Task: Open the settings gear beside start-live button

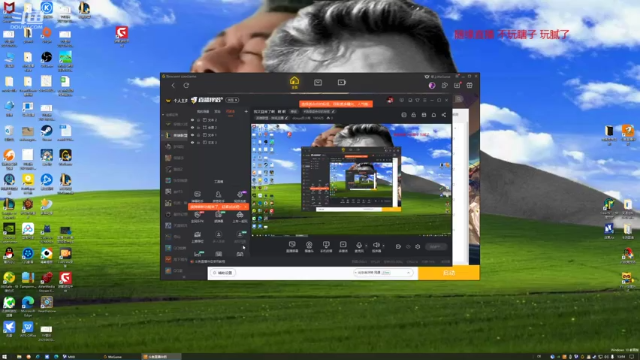Action: [x=418, y=247]
